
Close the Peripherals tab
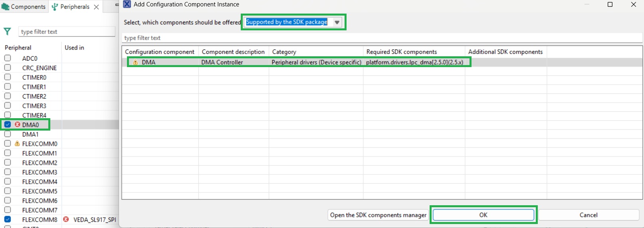click(x=96, y=7)
